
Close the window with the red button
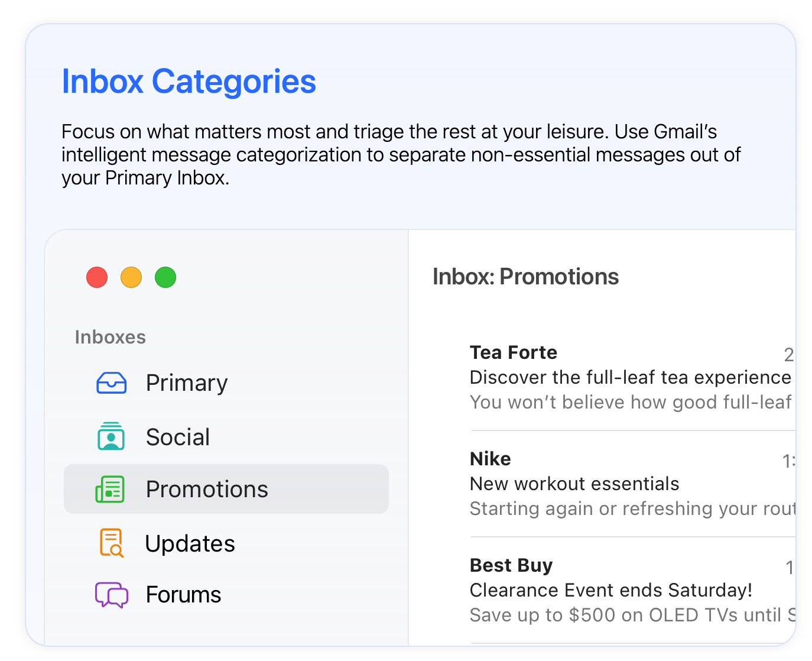click(97, 277)
